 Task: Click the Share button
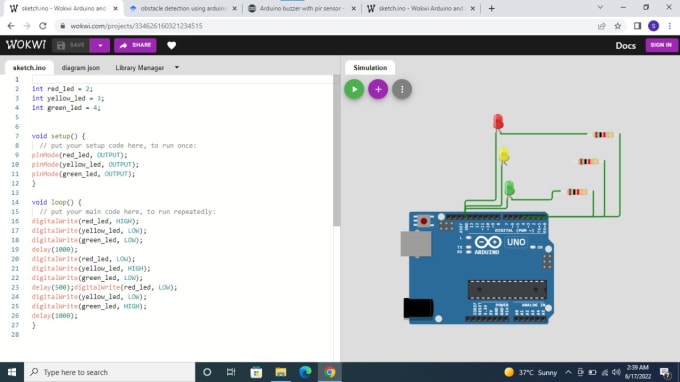tap(135, 45)
